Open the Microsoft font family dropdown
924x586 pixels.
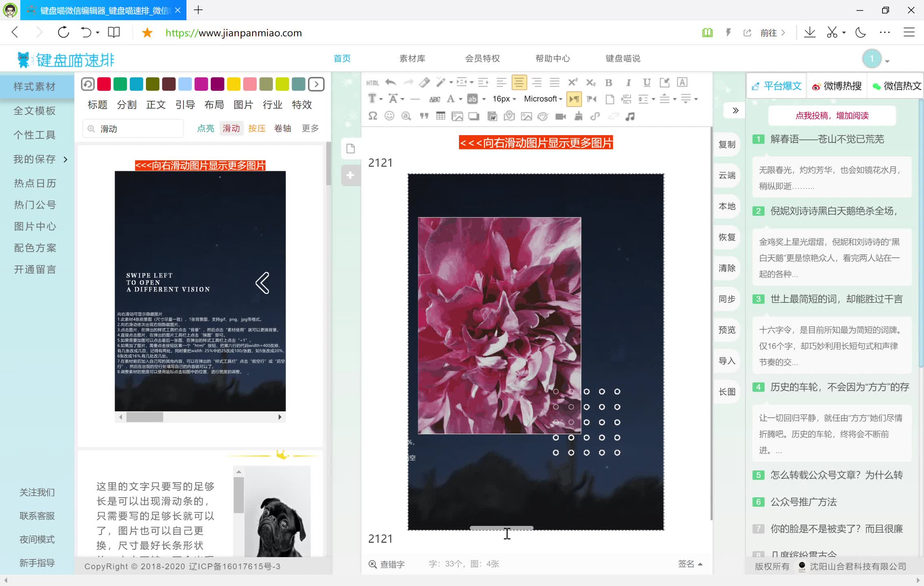[x=543, y=99]
